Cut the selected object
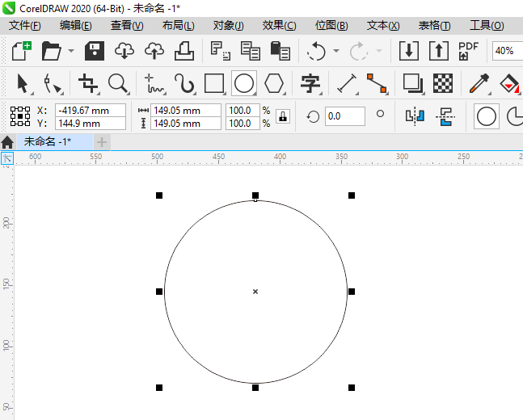Image resolution: width=523 pixels, height=420 pixels. click(x=221, y=51)
